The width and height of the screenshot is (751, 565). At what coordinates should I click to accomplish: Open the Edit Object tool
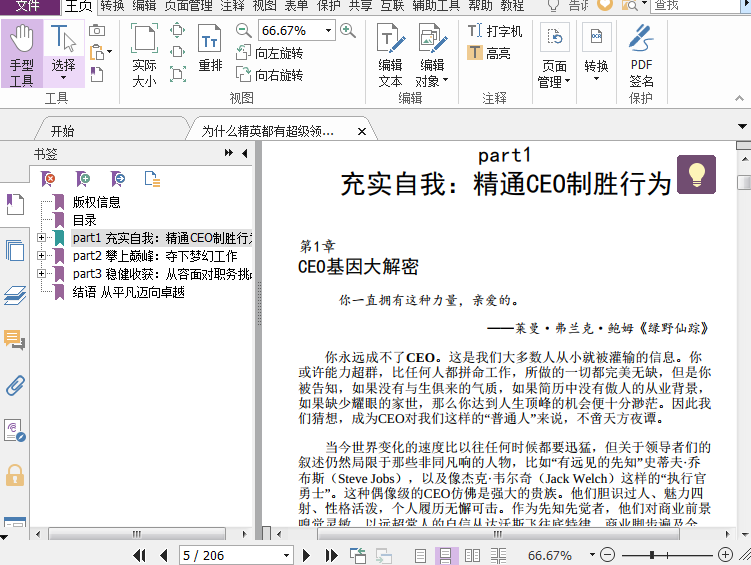(x=432, y=55)
